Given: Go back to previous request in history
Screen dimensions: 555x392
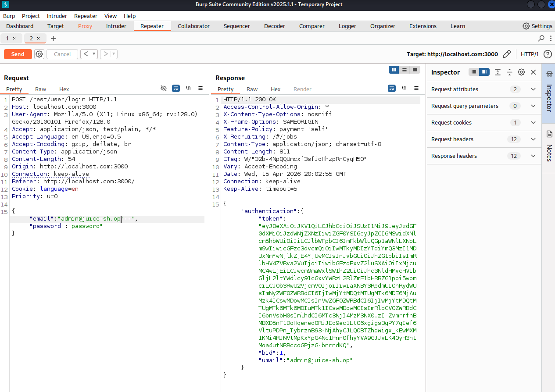Looking at the screenshot, I should pyautogui.click(x=86, y=54).
